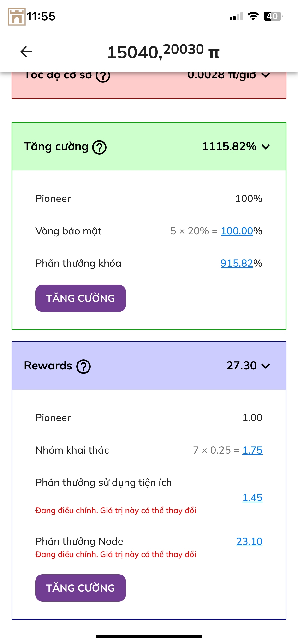Open the 915.82 lockup reward link
This screenshot has width=298, height=644.
237,263
